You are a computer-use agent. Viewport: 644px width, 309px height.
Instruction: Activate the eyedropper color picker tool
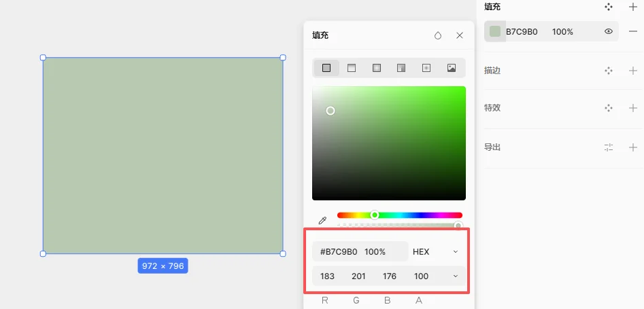tap(323, 220)
